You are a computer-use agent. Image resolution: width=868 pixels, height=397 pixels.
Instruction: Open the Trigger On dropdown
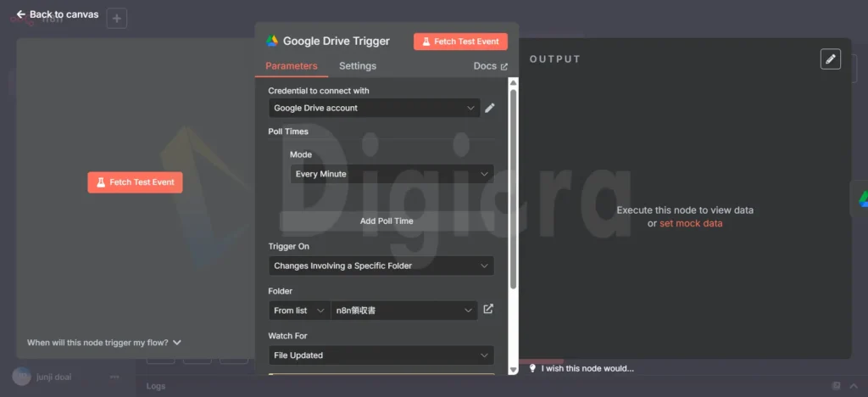click(x=381, y=266)
